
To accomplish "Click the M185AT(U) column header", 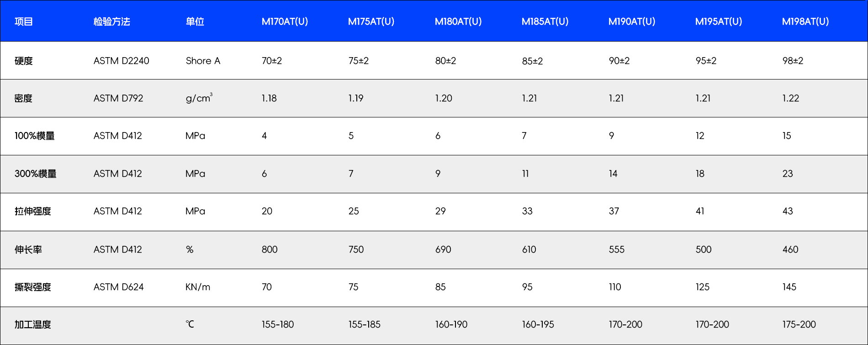I will [545, 21].
